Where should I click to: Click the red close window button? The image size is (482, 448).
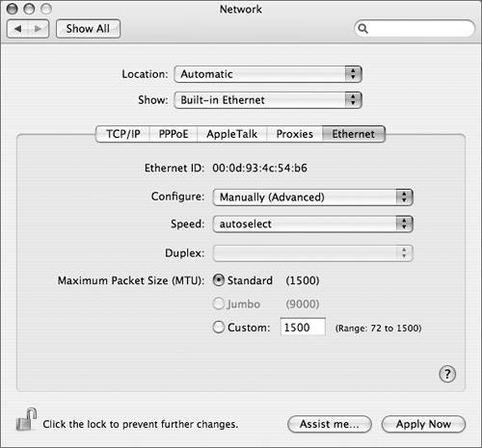(x=13, y=9)
